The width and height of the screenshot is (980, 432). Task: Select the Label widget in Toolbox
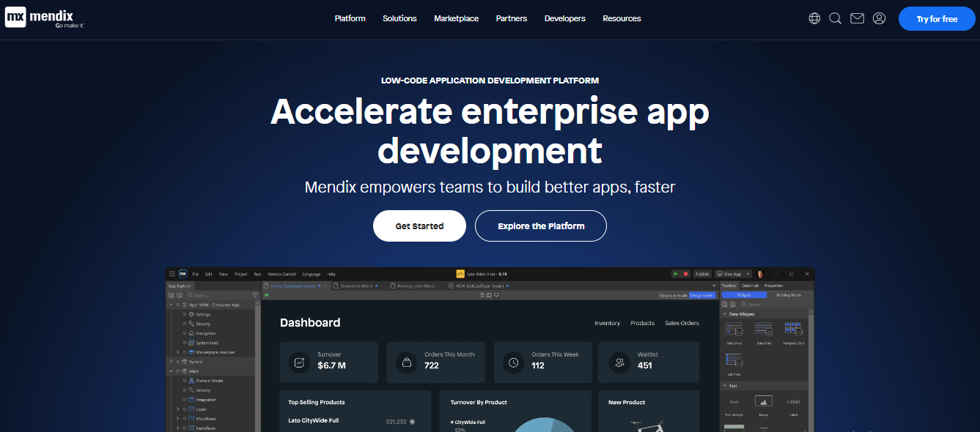coord(793,401)
